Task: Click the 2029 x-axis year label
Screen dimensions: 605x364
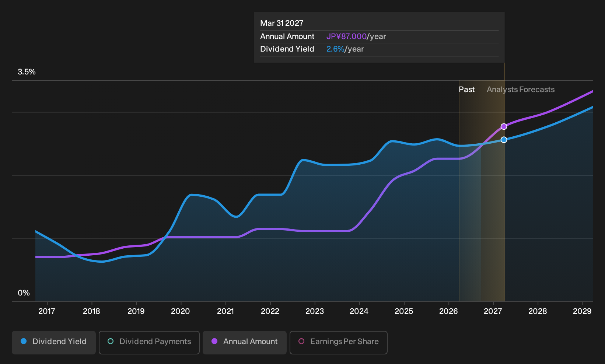Action: click(x=582, y=311)
